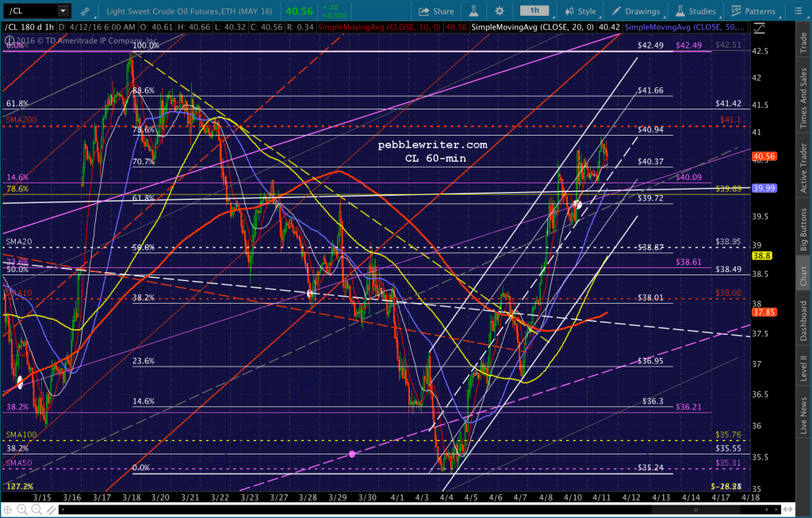812x518 pixels.
Task: Click the chart scale icon above price axis
Action: [759, 29]
